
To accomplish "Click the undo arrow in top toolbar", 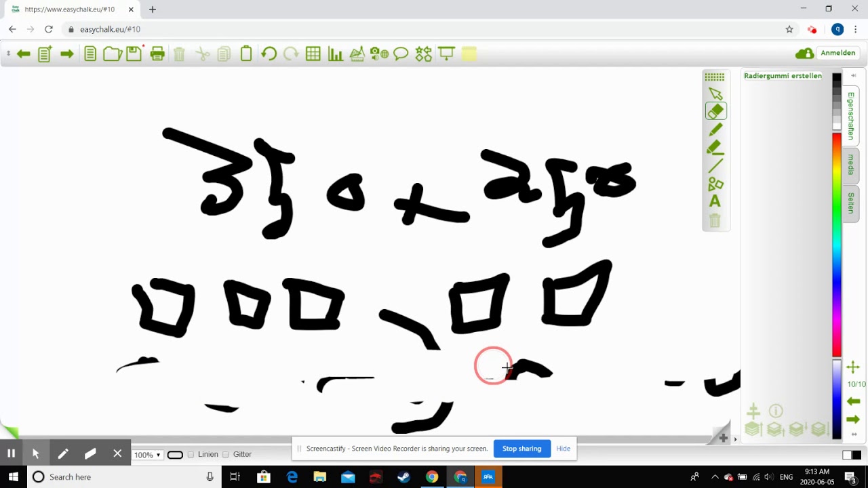I will [x=269, y=54].
